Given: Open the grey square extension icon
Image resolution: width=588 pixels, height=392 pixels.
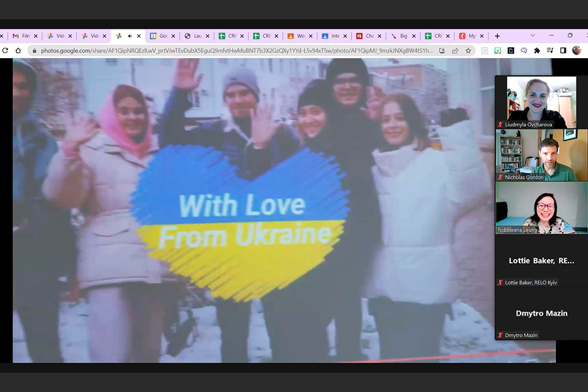Looking at the screenshot, I should 485,51.
